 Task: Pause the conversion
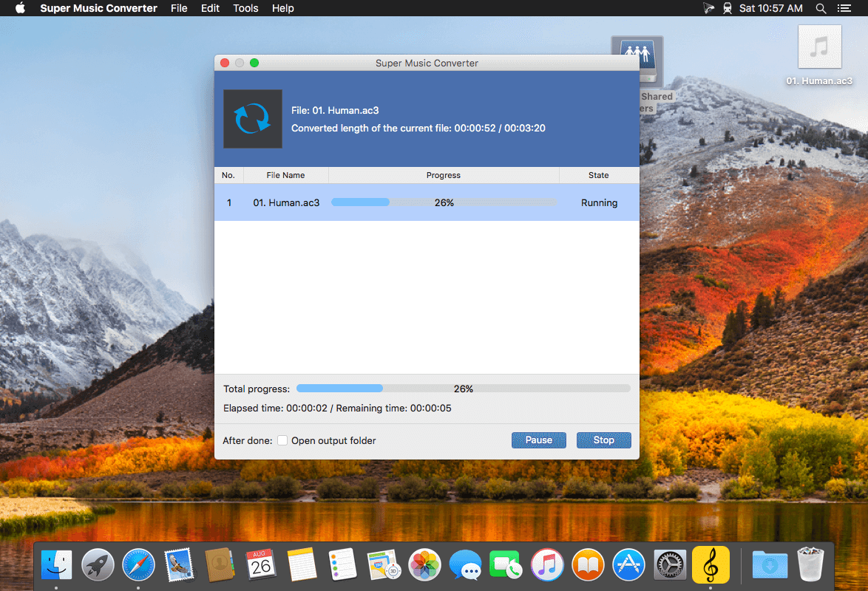[539, 440]
